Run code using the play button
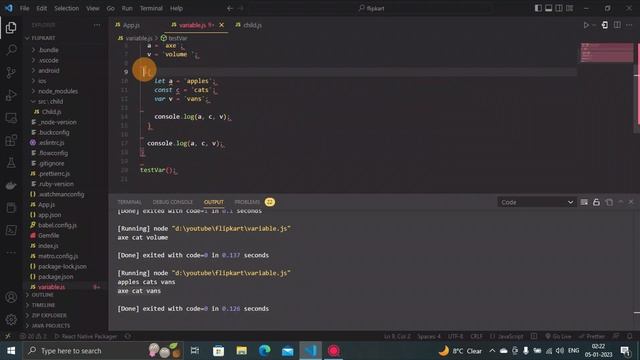The width and height of the screenshot is (640, 360). 586,25
